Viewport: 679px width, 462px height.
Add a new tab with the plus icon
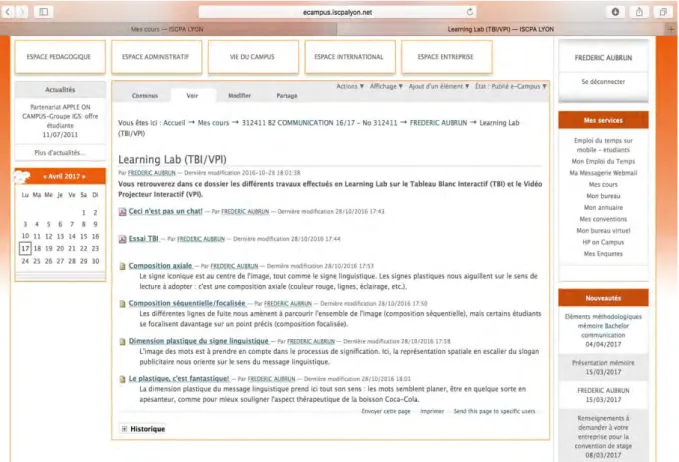[671, 29]
